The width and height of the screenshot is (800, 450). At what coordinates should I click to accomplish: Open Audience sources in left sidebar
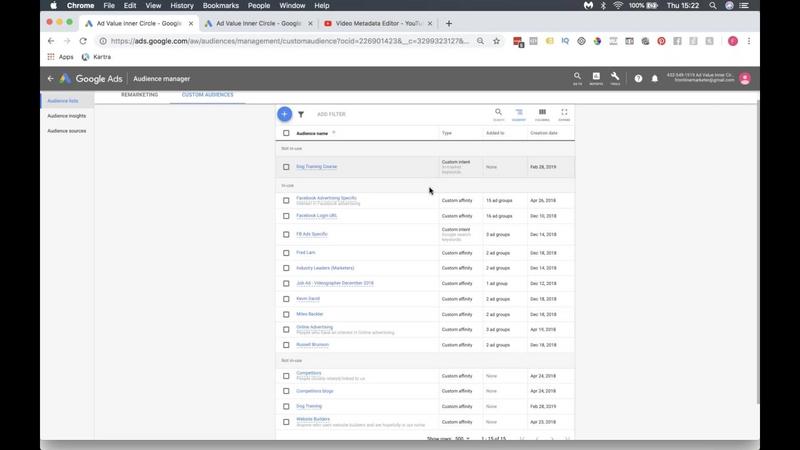click(x=67, y=131)
